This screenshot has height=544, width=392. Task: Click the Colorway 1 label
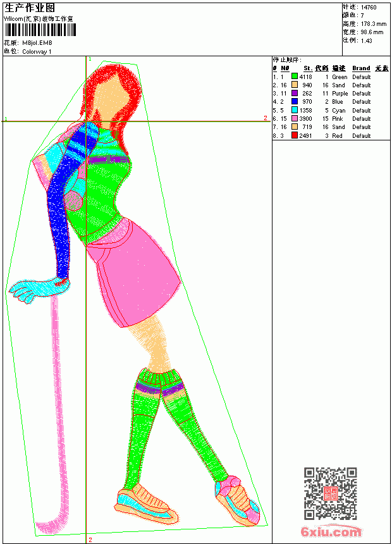point(37,52)
